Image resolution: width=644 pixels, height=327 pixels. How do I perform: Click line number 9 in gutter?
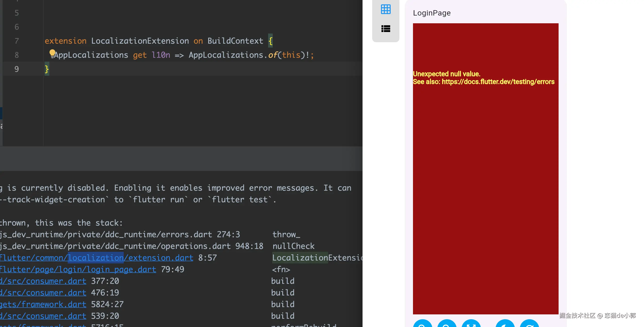pos(17,69)
